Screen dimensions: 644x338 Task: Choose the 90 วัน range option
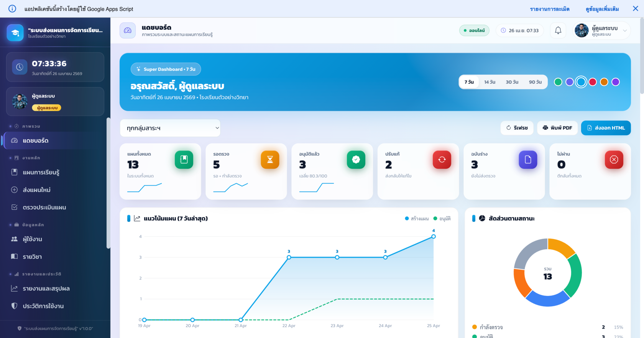tap(535, 82)
